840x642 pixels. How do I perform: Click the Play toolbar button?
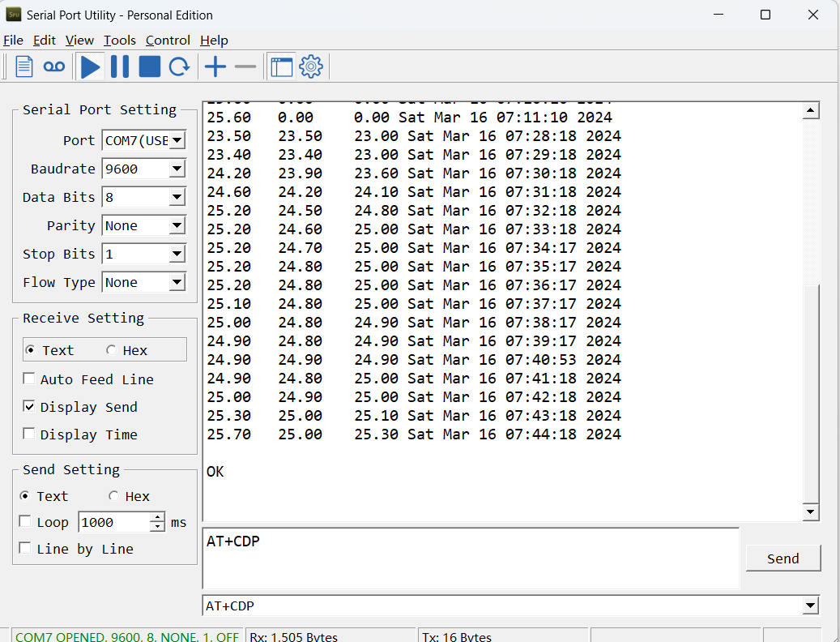(91, 67)
